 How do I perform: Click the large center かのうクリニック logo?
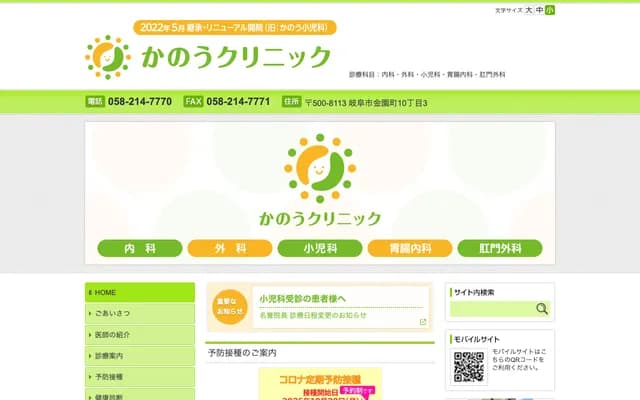click(320, 180)
